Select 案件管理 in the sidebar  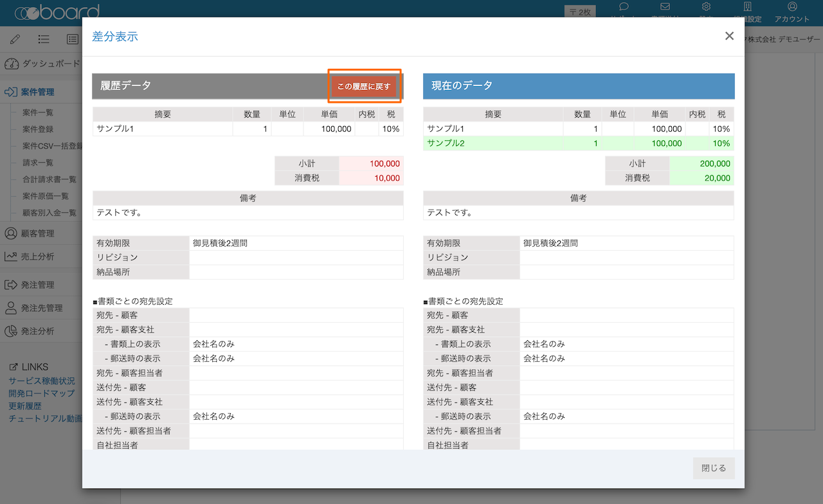37,92
